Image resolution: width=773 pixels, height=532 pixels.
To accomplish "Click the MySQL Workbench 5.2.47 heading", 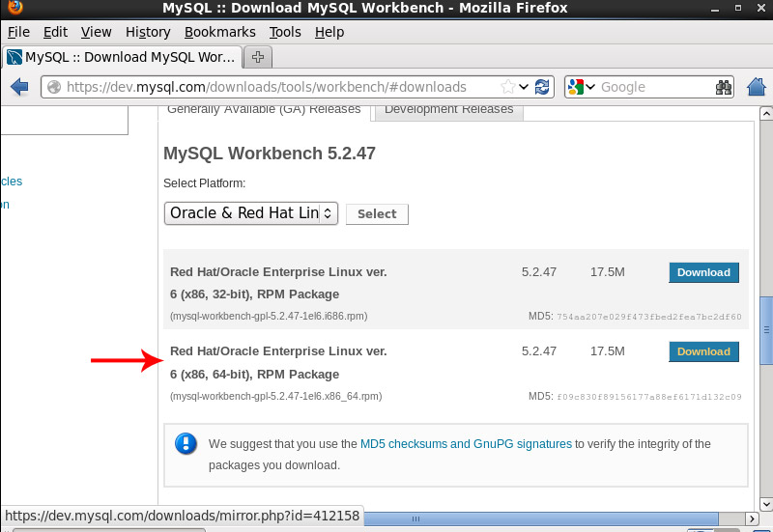I will 270,154.
